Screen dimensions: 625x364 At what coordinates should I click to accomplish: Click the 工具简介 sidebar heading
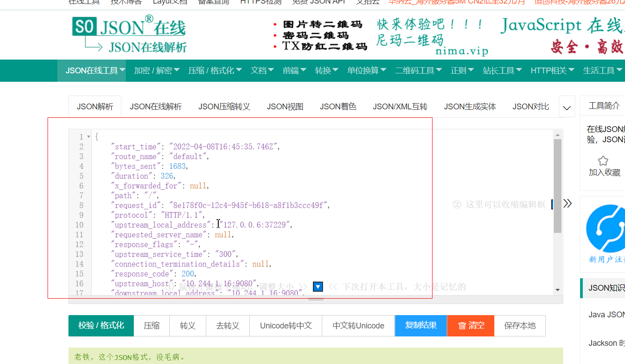pos(604,106)
